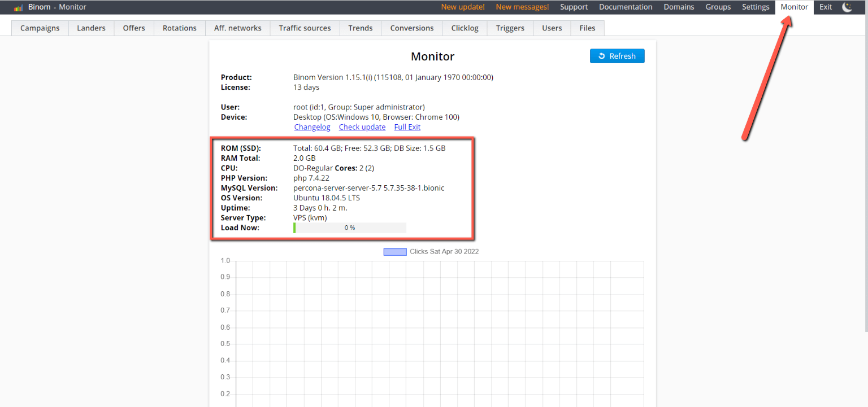Toggle the Clicks legend color box
The image size is (868, 407).
pyautogui.click(x=395, y=252)
